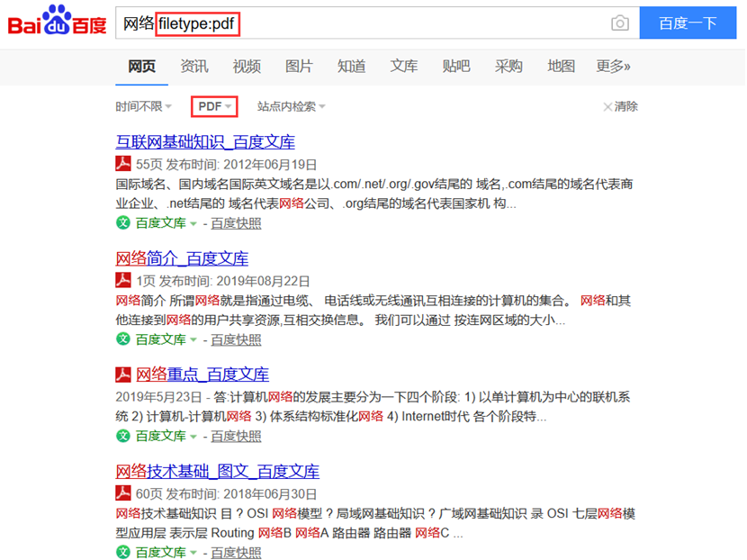
Task: Click PDF icon of first result
Action: [123, 164]
